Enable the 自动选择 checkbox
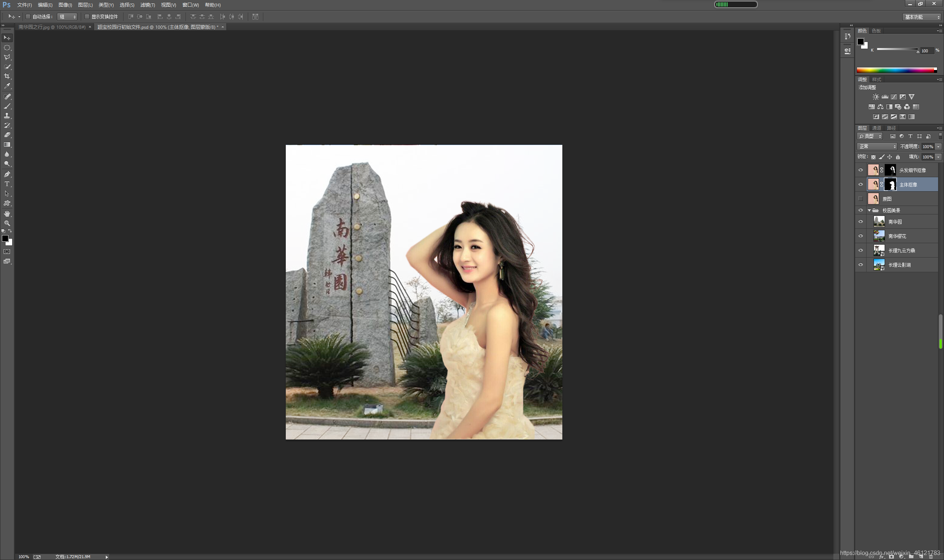 click(28, 17)
